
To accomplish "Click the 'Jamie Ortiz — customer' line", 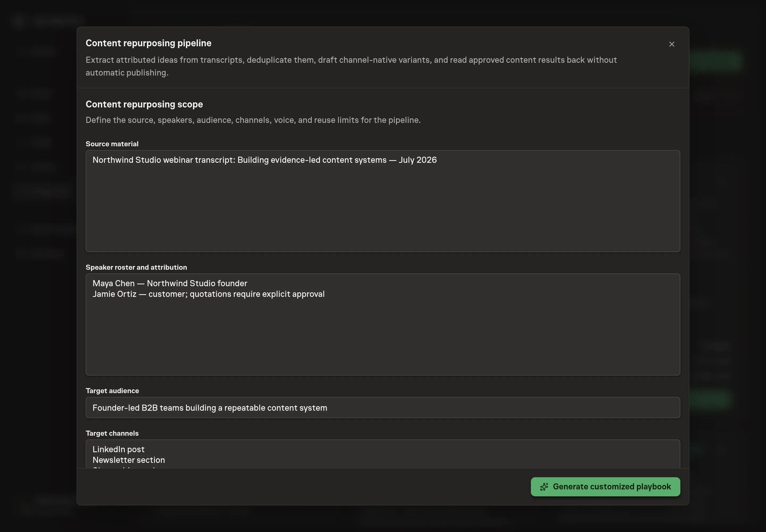I will click(x=208, y=294).
